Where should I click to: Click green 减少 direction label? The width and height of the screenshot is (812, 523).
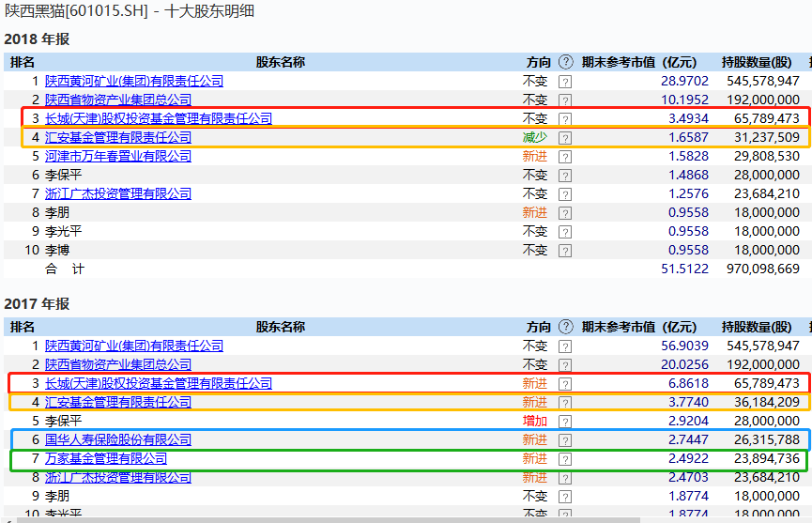click(535, 137)
